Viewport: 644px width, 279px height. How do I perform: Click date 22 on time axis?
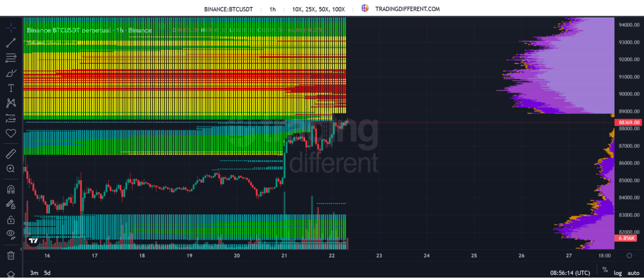pyautogui.click(x=332, y=256)
